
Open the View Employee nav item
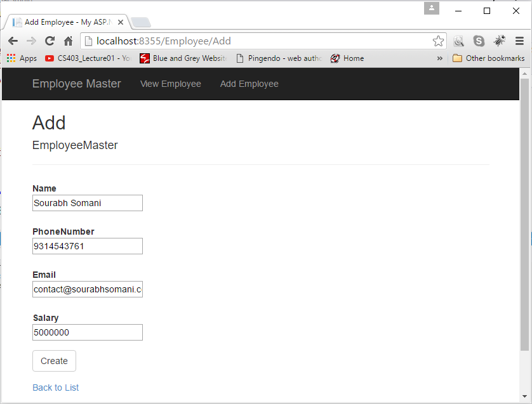click(x=171, y=84)
